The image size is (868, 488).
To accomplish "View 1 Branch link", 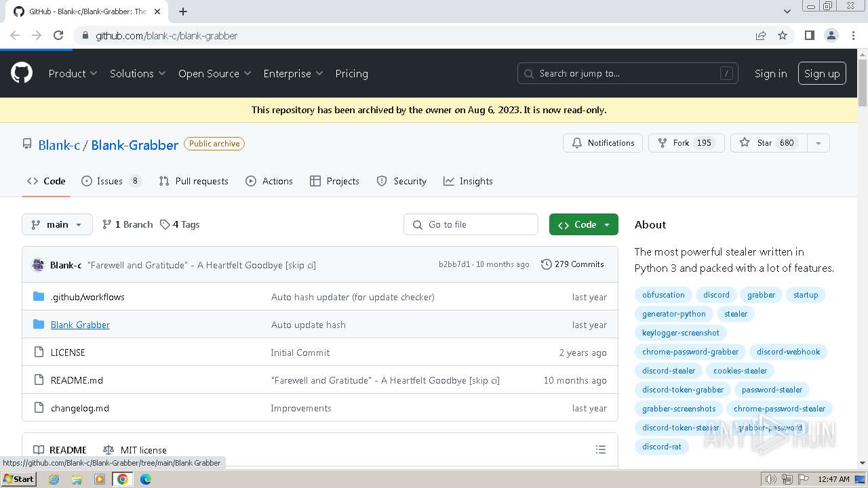I will coord(127,224).
